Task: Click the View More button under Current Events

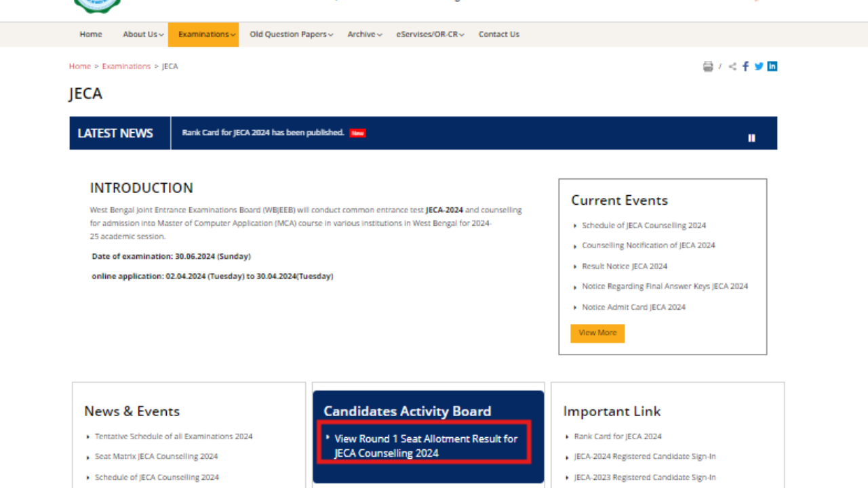Action: click(x=597, y=333)
